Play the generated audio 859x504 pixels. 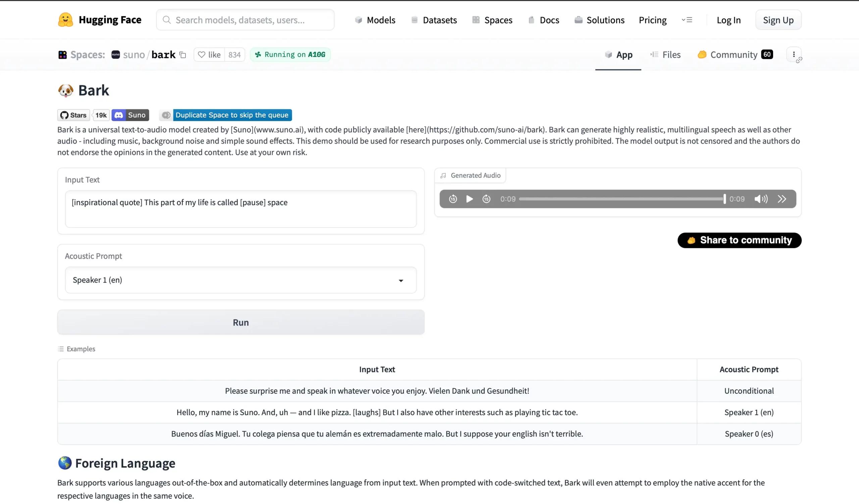pyautogui.click(x=469, y=199)
